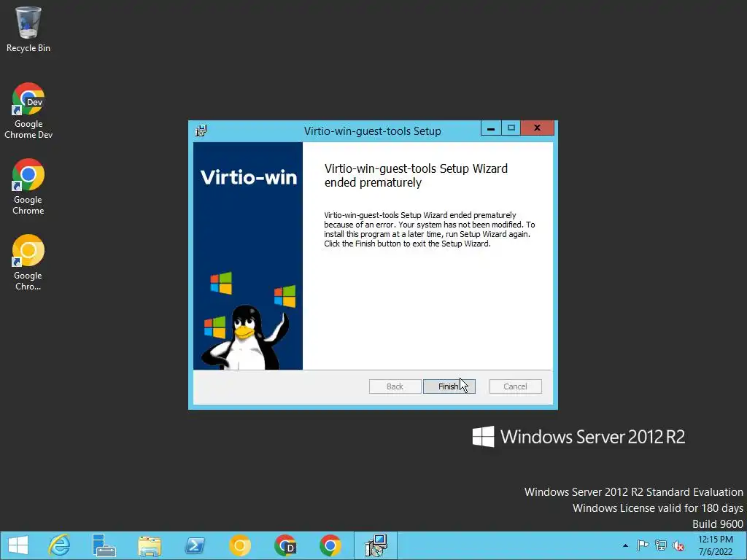This screenshot has height=560, width=747.
Task: Open the Windows Start button
Action: pos(18,545)
